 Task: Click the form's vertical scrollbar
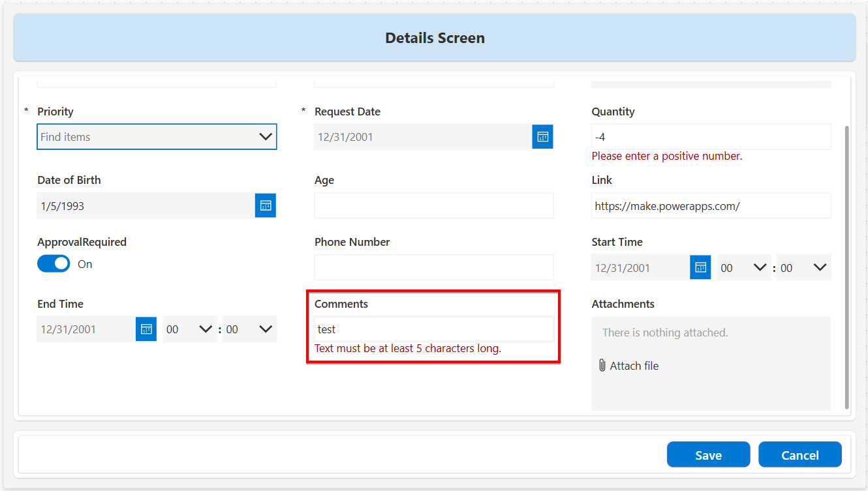pyautogui.click(x=847, y=261)
